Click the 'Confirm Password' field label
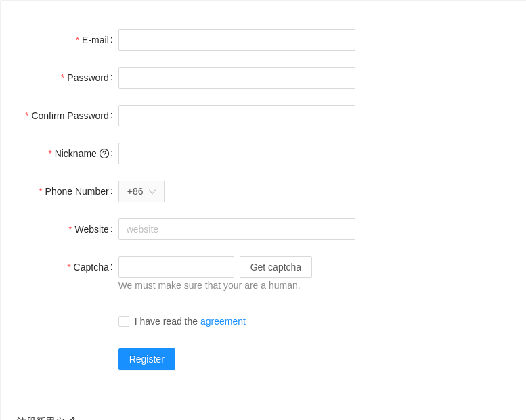 pos(70,116)
